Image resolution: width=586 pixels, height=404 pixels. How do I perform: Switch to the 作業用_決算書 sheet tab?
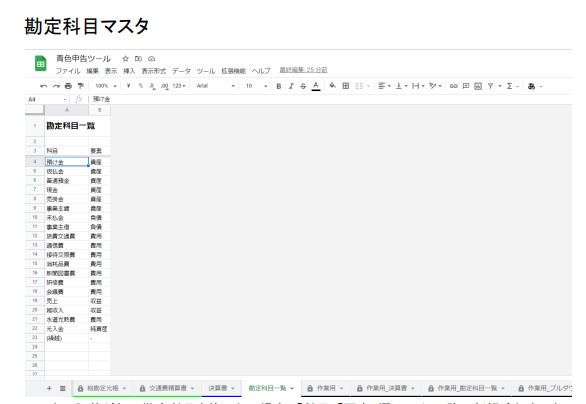pyautogui.click(x=386, y=388)
